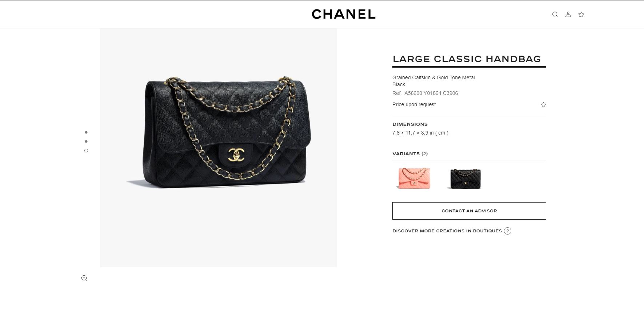Switch dimensions to cm
This screenshot has height=316, width=644.
441,133
